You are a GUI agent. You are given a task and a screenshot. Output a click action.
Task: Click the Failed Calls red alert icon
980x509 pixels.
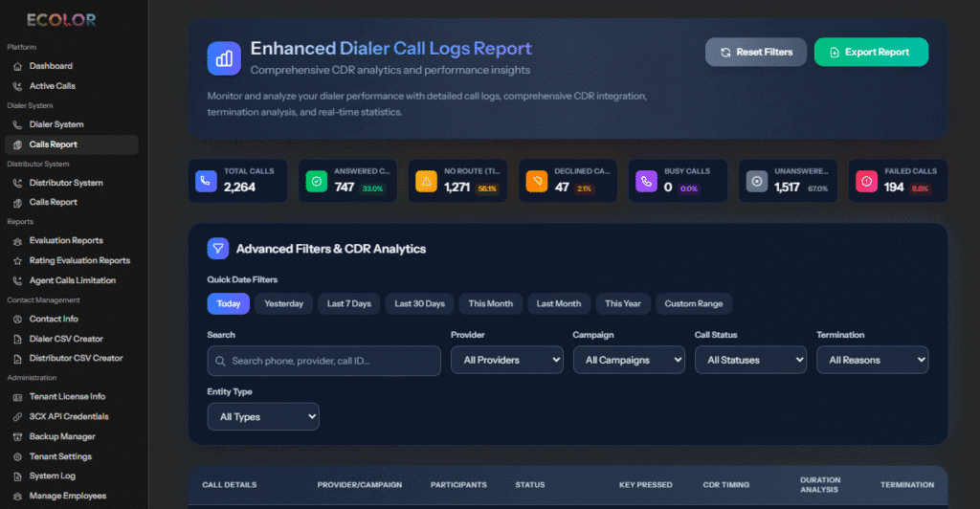click(x=866, y=180)
